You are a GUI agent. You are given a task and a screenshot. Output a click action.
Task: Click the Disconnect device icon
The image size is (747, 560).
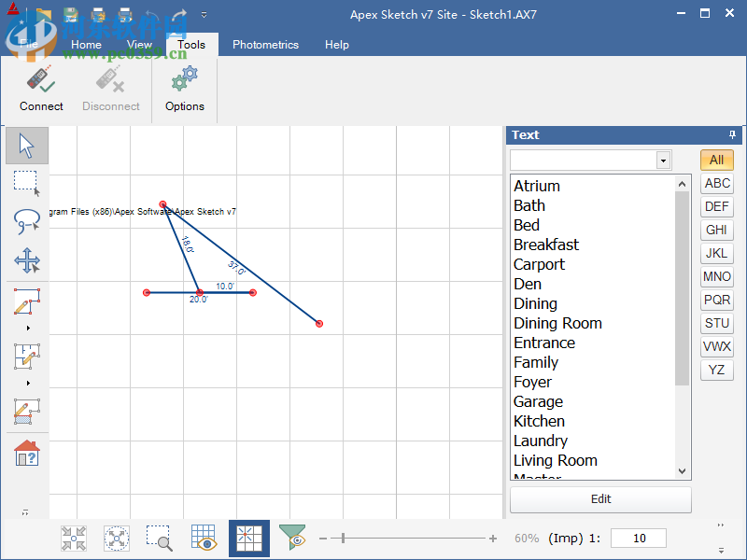(x=110, y=79)
